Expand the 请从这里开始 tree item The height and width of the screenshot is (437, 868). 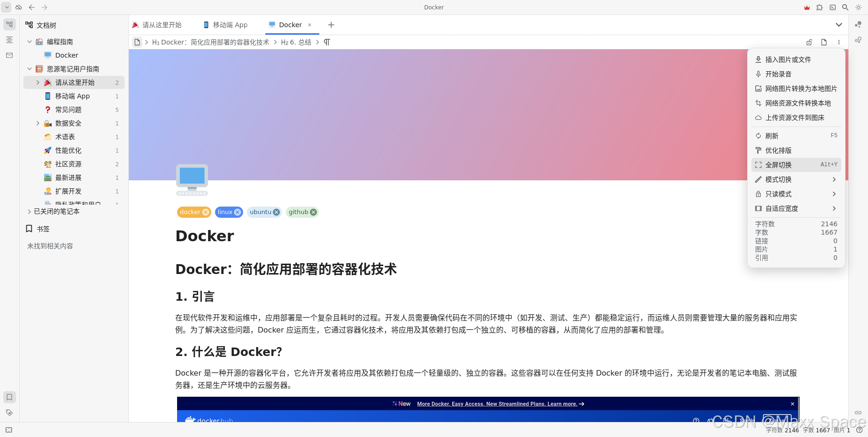click(38, 82)
